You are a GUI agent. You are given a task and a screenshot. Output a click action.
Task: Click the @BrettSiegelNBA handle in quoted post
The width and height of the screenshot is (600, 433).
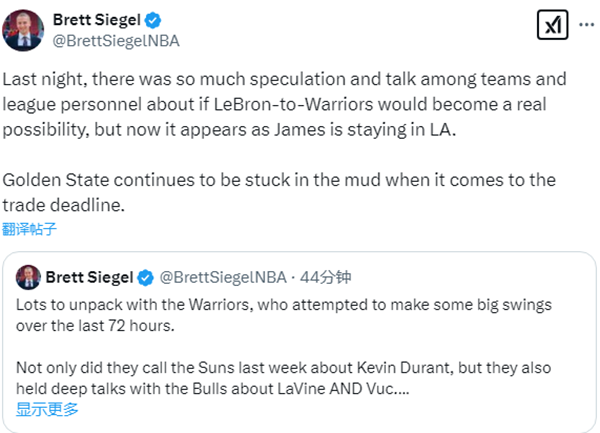[222, 276]
